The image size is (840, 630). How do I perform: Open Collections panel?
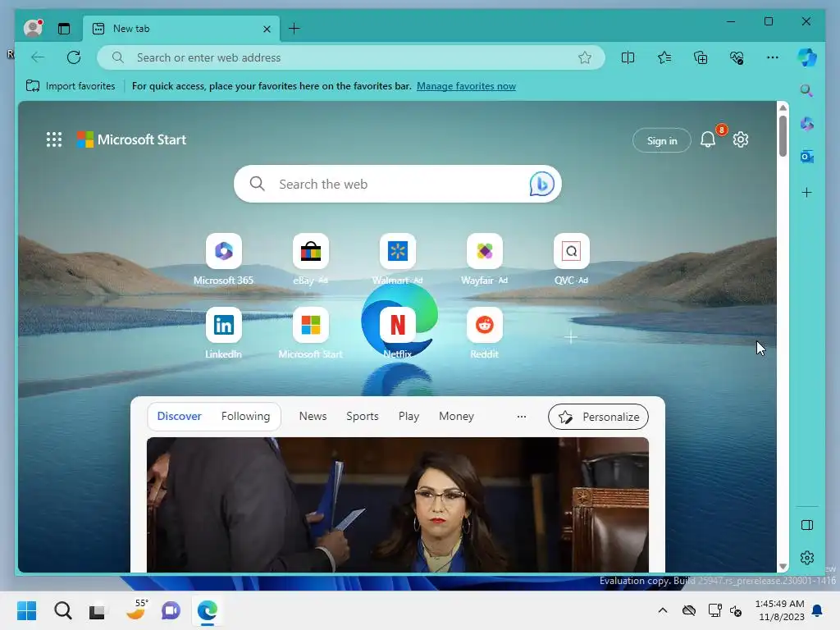click(701, 57)
